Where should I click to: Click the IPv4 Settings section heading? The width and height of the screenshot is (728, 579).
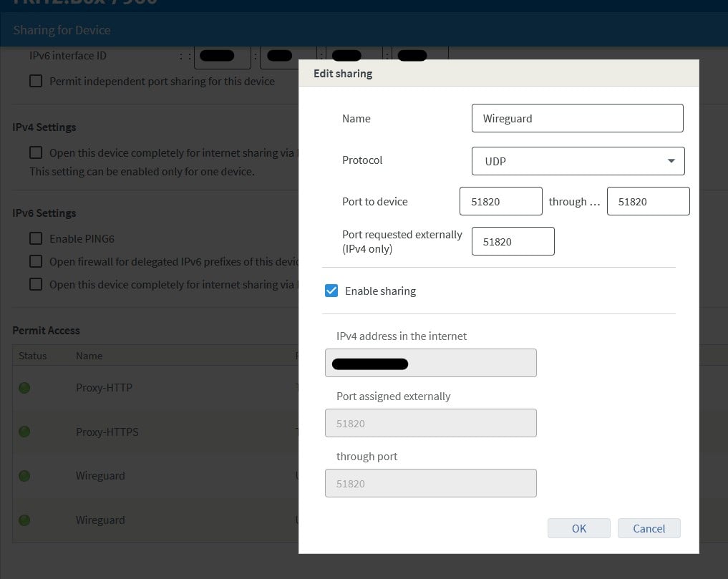click(44, 127)
